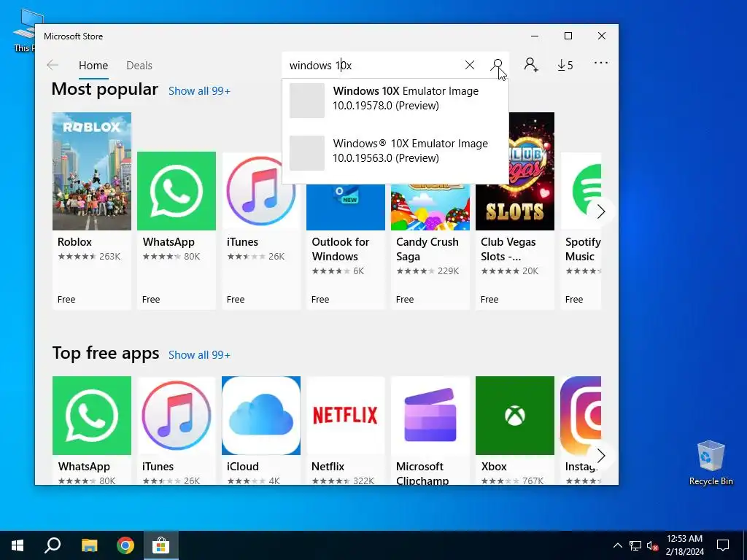Open Candy Crush Saga tile
The height and width of the screenshot is (560, 747).
(430, 246)
